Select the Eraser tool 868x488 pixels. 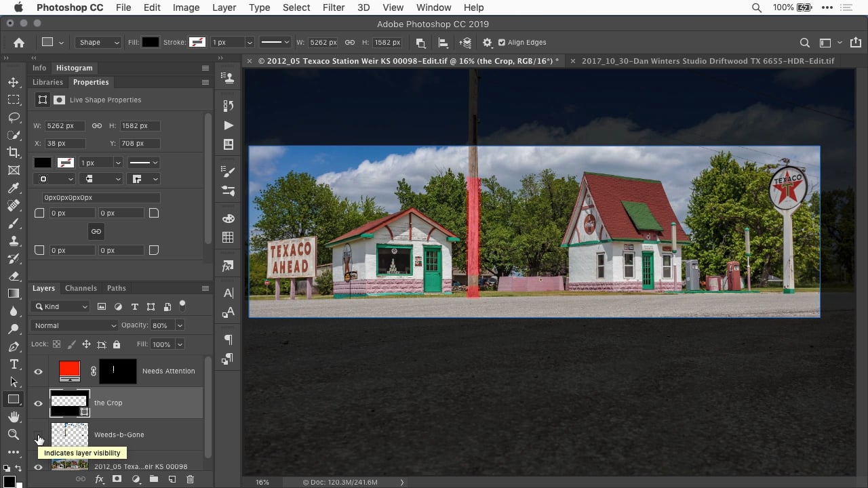[13, 276]
